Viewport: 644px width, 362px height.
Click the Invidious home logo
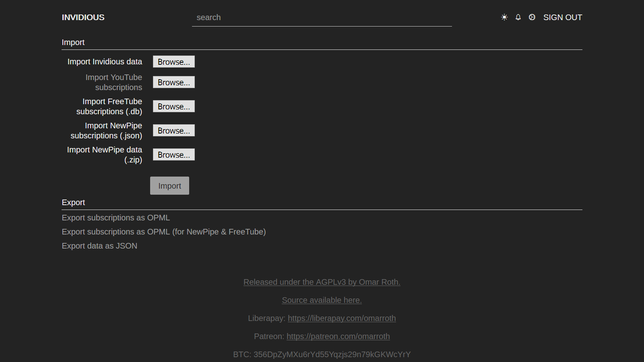(x=83, y=17)
